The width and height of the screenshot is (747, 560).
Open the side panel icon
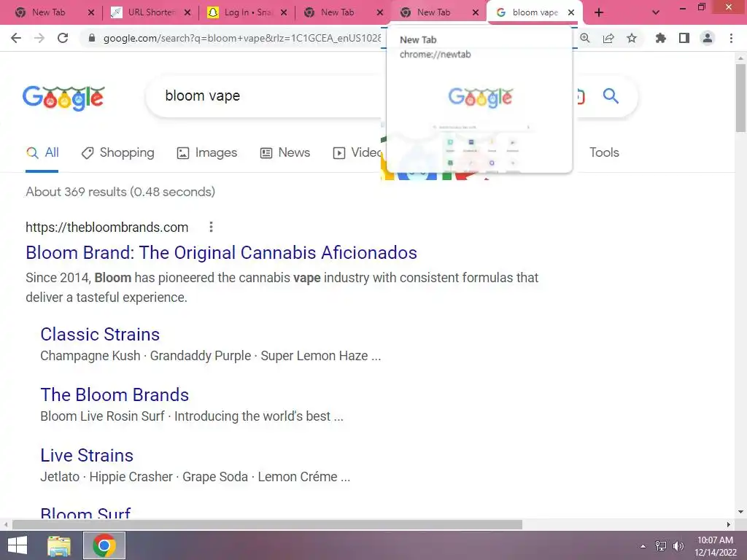[x=684, y=38]
